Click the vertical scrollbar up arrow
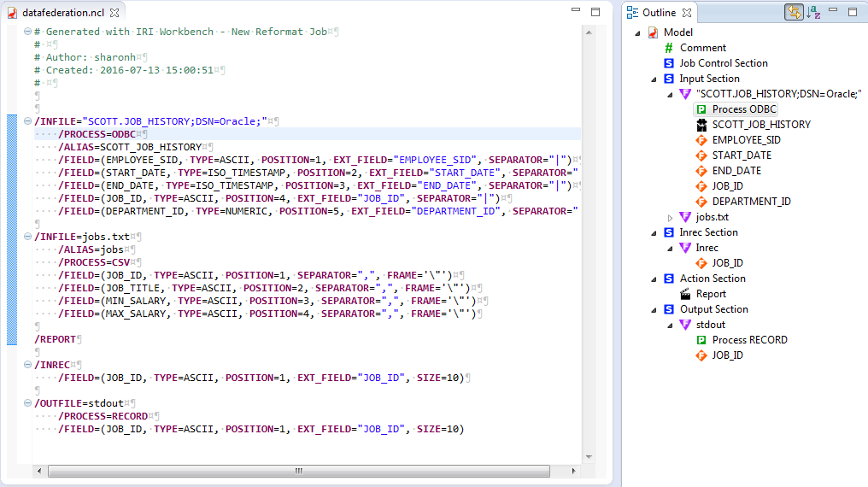Image resolution: width=868 pixels, height=487 pixels. [x=589, y=32]
